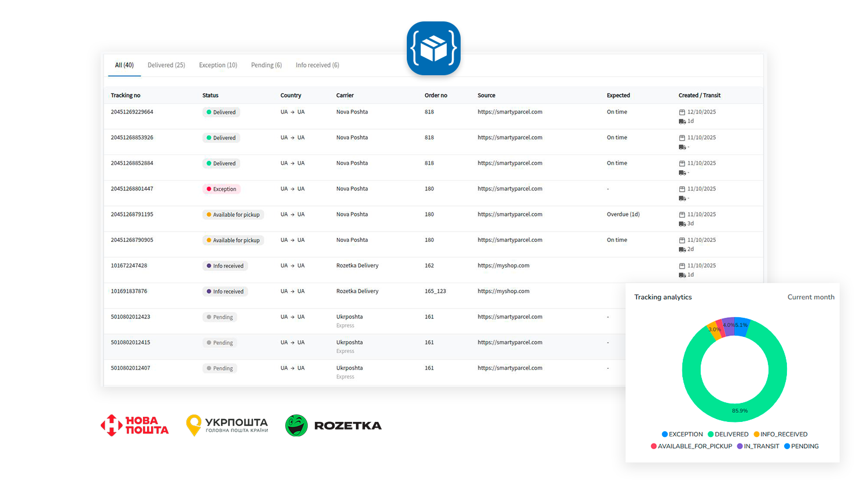Open https://myshop.com source for order 162
868x492 pixels.
(x=503, y=266)
